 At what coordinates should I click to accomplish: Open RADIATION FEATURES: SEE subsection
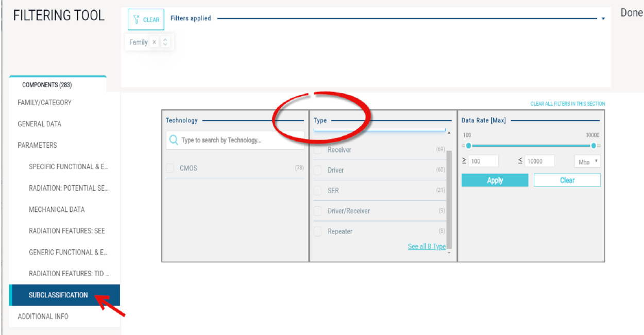[x=67, y=231]
